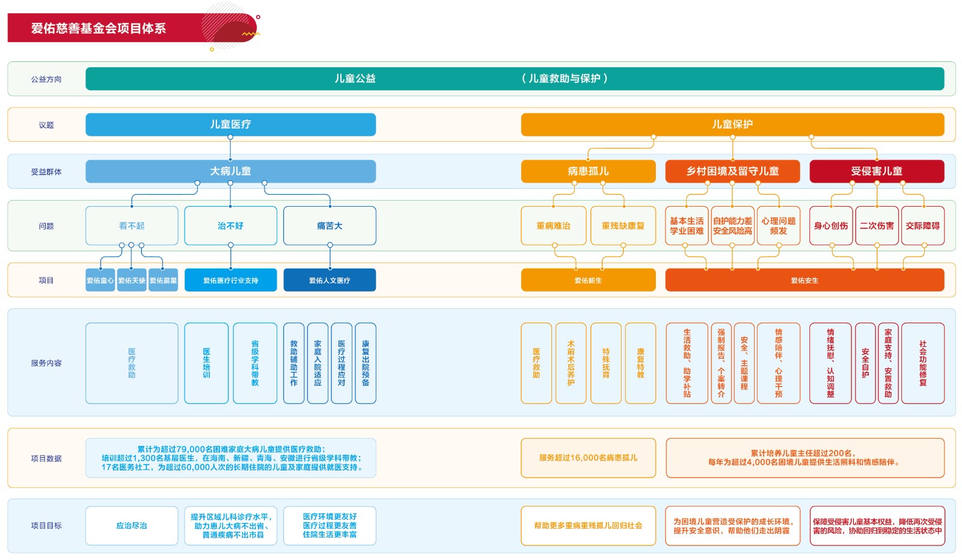Screen dimensions: 962x560
Task: Click the 心理问题频发 box
Action: pyautogui.click(x=779, y=226)
